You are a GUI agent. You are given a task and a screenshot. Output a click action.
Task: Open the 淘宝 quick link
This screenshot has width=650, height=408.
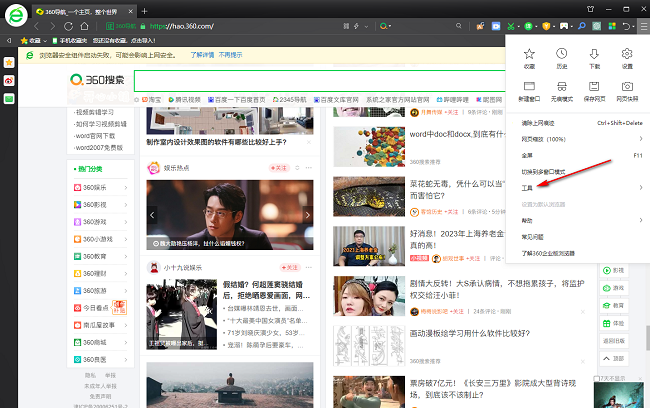coord(151,100)
